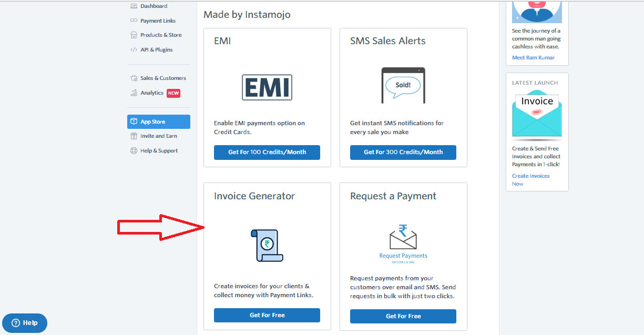644x335 pixels.
Task: Click Create & Send Free Invoices text
Action: pos(536,157)
